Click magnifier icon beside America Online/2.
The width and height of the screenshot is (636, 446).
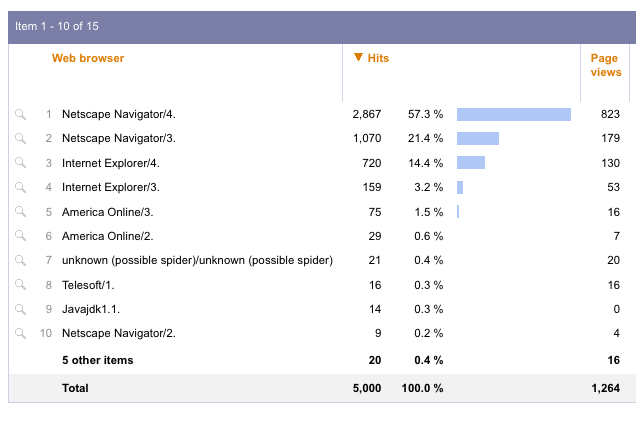(20, 236)
